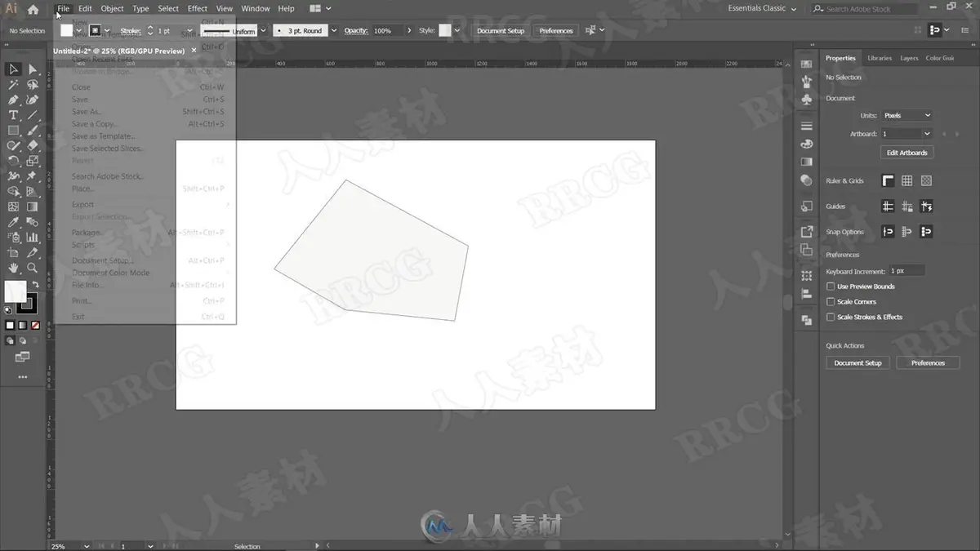Open the Units dropdown set to Pixels
Viewport: 980px width, 551px height.
[906, 116]
